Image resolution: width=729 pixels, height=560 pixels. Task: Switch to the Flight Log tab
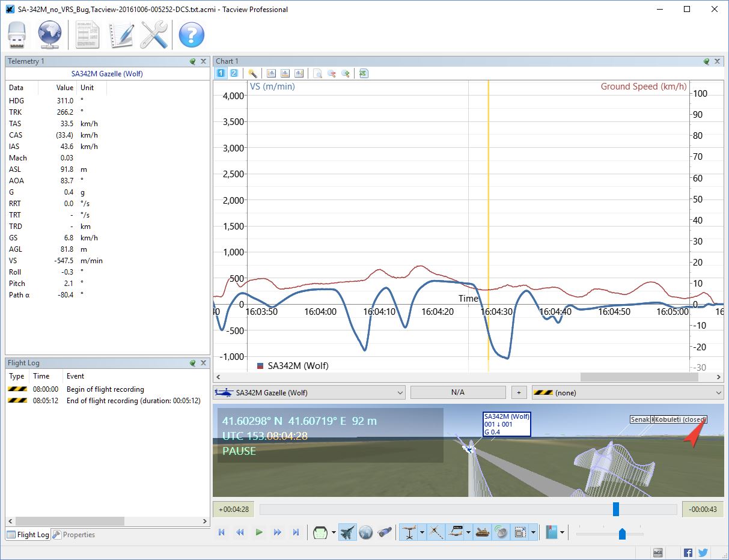click(x=28, y=535)
